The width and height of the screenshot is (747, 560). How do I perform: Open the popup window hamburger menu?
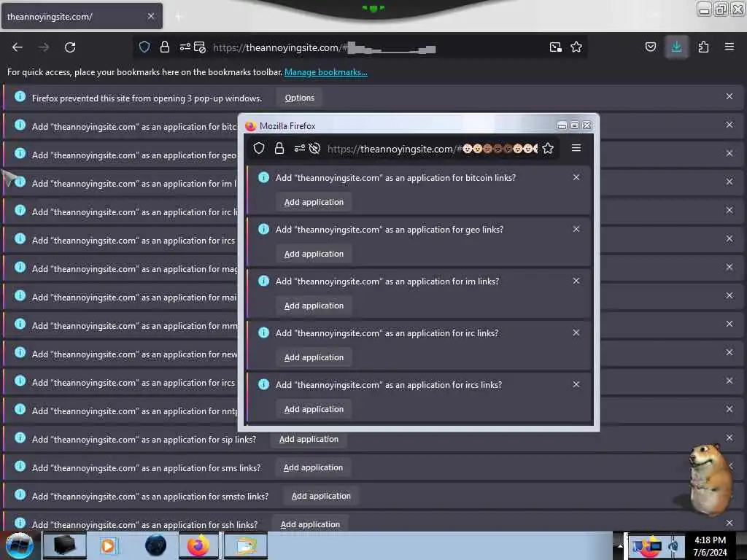(576, 148)
